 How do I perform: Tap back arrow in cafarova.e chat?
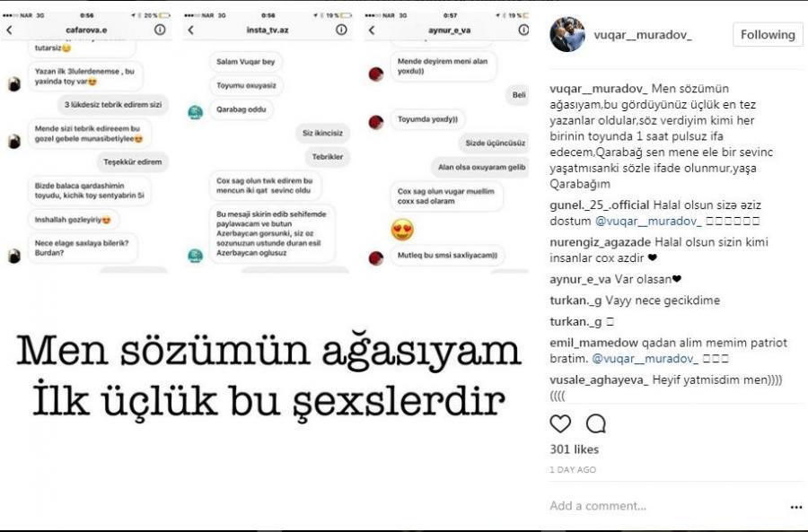9,30
